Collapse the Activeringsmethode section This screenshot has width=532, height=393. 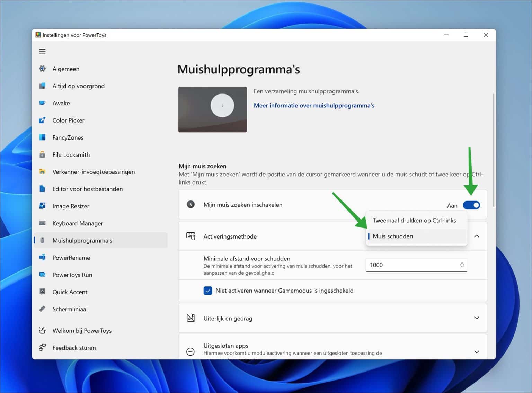477,236
